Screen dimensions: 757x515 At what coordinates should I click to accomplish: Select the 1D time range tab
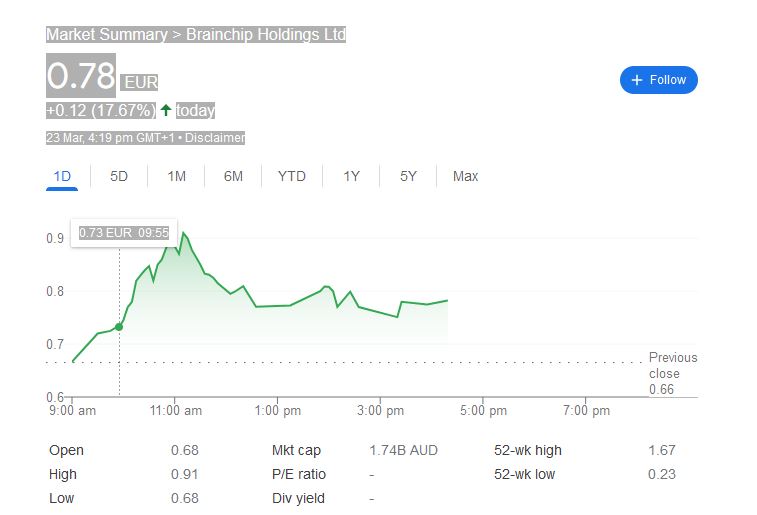coord(62,177)
